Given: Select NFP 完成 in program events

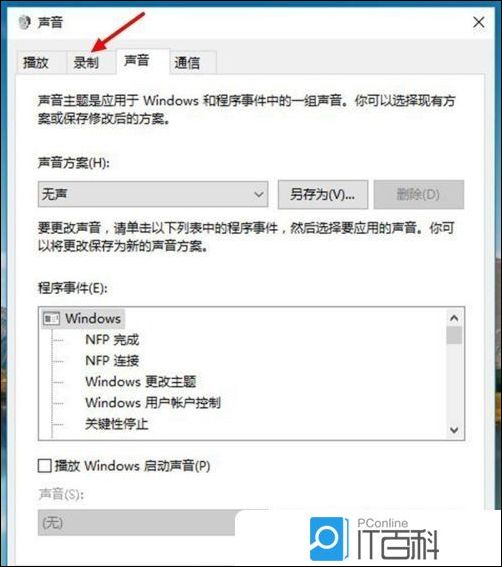Looking at the screenshot, I should (112, 340).
